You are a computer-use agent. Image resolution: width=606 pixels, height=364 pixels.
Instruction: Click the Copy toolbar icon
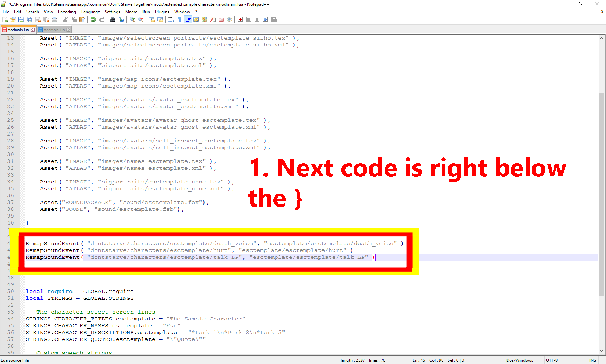tap(74, 19)
